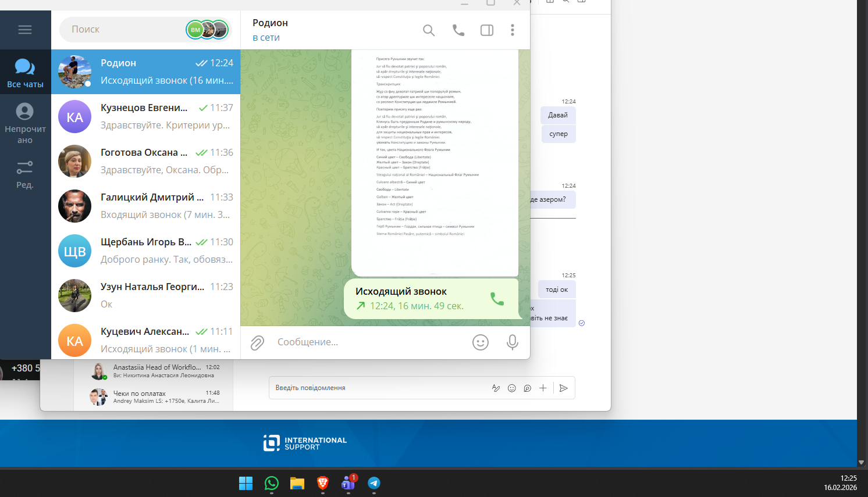868x497 pixels.
Task: Attach a file using the paperclip
Action: (257, 342)
